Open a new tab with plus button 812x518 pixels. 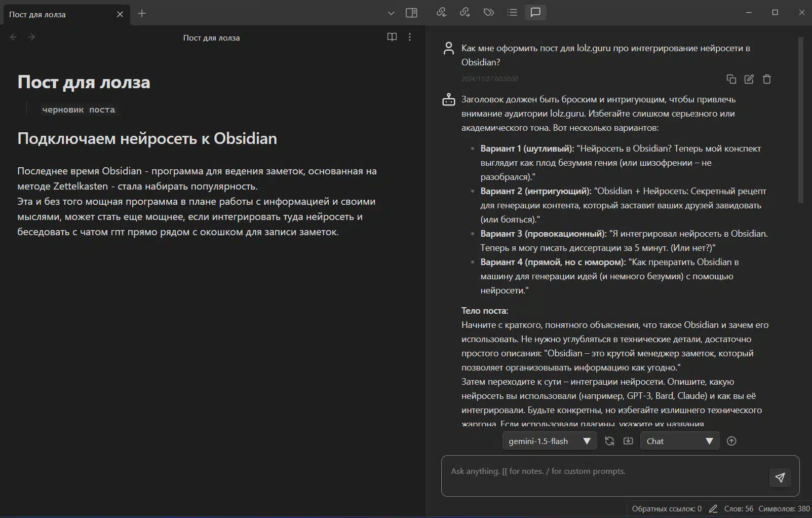pos(142,14)
